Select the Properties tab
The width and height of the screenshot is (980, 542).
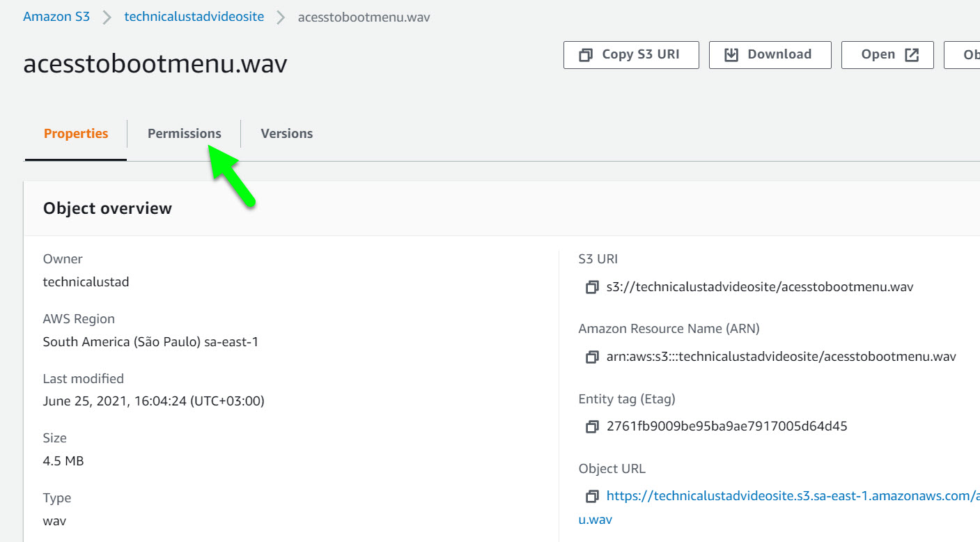(x=76, y=134)
